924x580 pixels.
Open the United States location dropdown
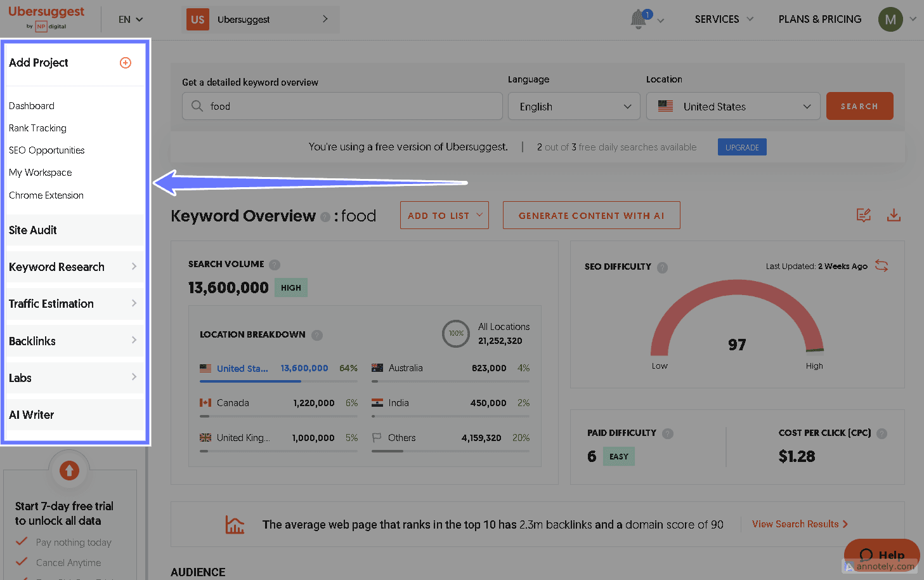[733, 106]
